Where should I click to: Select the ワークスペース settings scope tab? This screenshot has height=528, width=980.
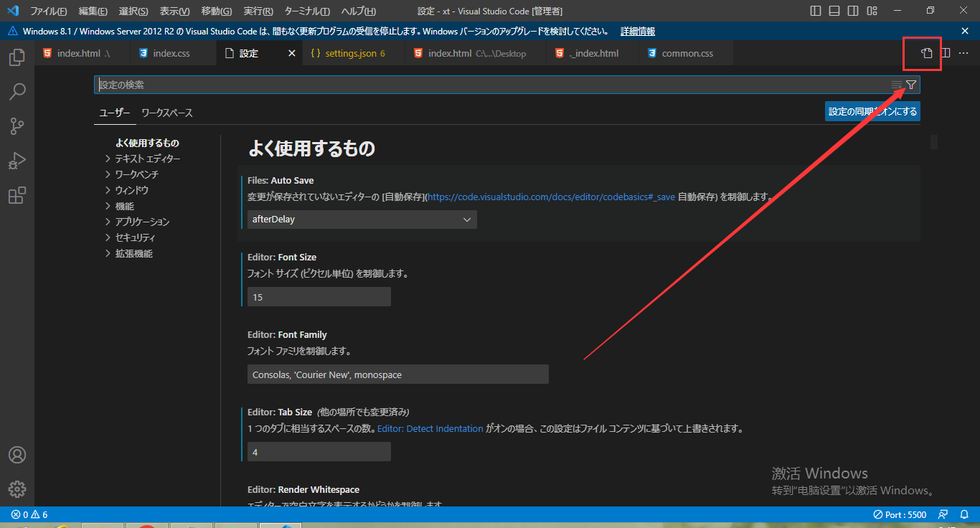tap(167, 113)
